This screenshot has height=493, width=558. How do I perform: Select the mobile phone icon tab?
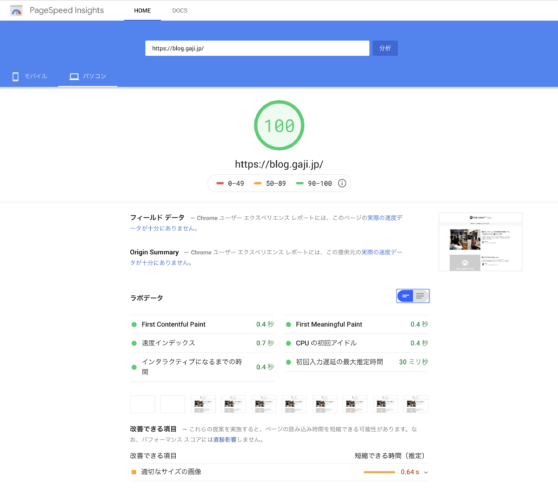coord(15,77)
